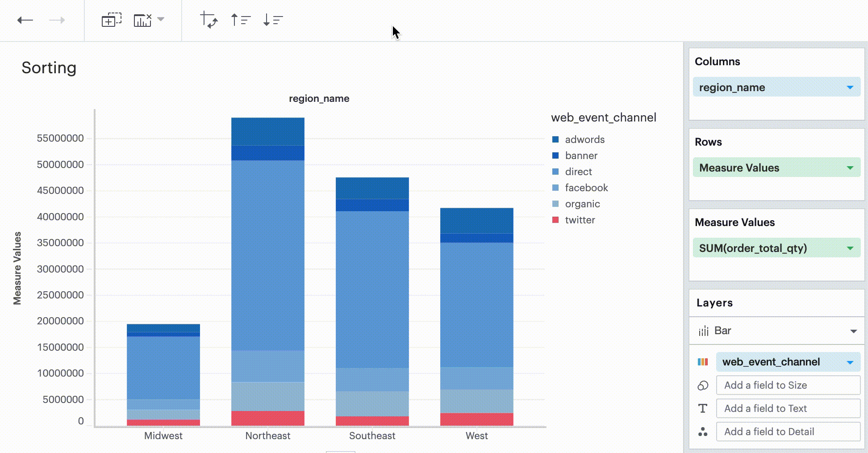Click the Detail shelf icon in the Bar layer
The image size is (868, 453).
702,432
